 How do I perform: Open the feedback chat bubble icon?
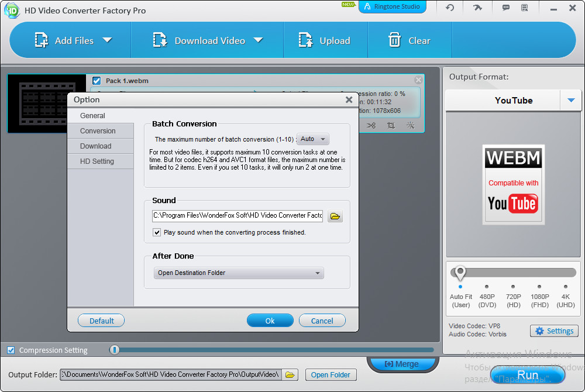click(x=506, y=8)
